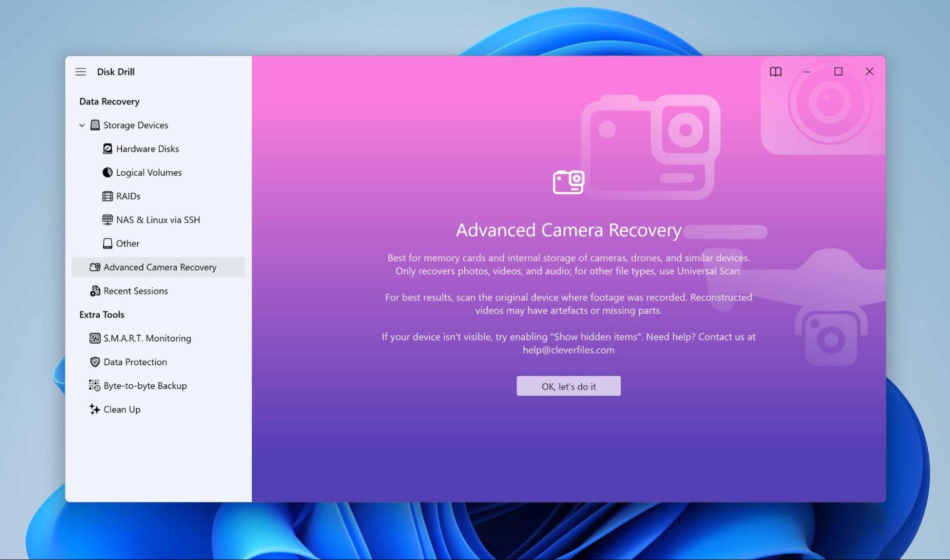This screenshot has height=560, width=950.
Task: Select the Advanced Camera Recovery camera icon
Action: pos(95,267)
